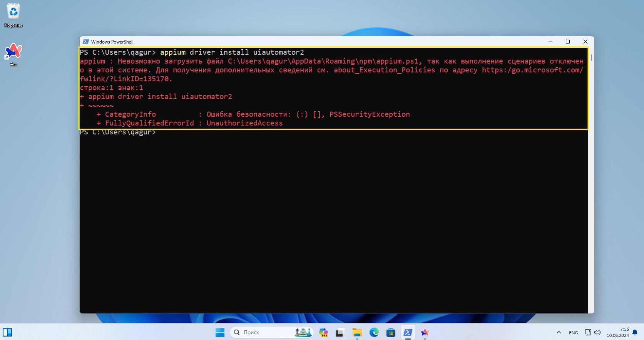Click the 'FullyQualifiedErrorId' label text
The image size is (644, 340).
(149, 123)
